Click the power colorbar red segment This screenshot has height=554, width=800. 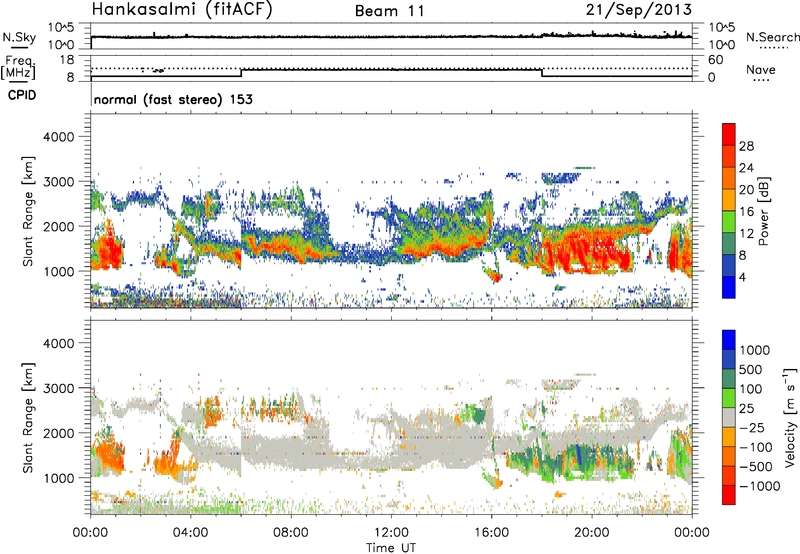point(729,135)
